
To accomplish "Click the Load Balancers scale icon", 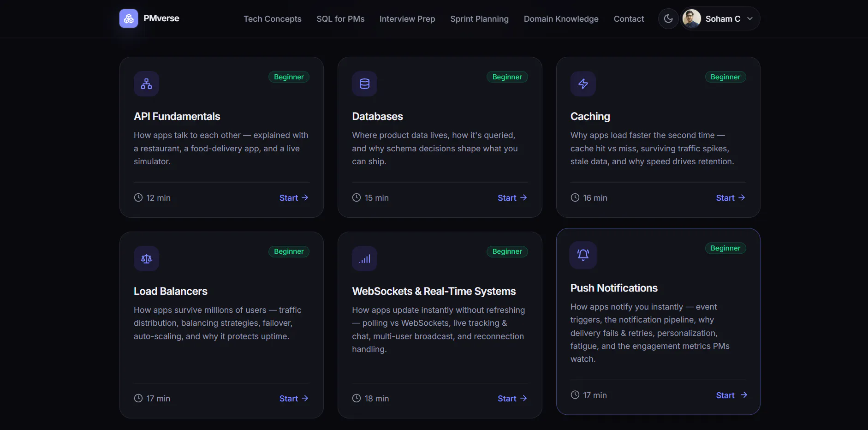I will point(146,258).
